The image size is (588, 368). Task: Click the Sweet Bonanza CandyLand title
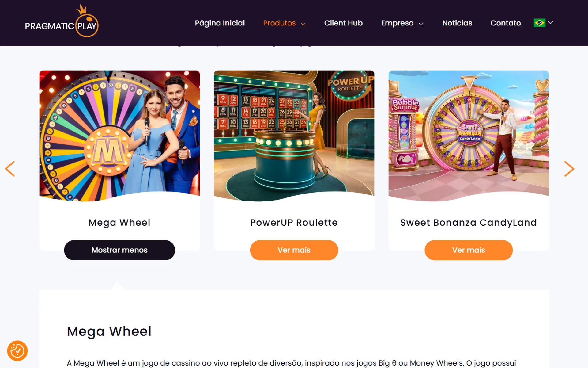pos(469,223)
